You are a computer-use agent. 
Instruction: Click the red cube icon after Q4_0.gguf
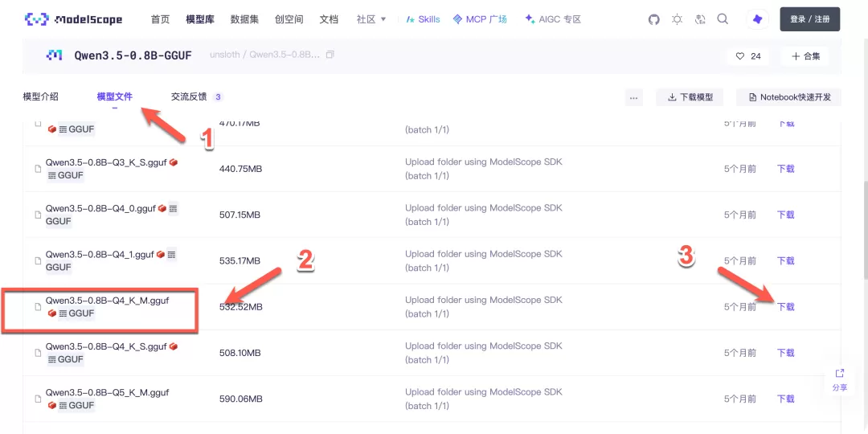pos(162,209)
